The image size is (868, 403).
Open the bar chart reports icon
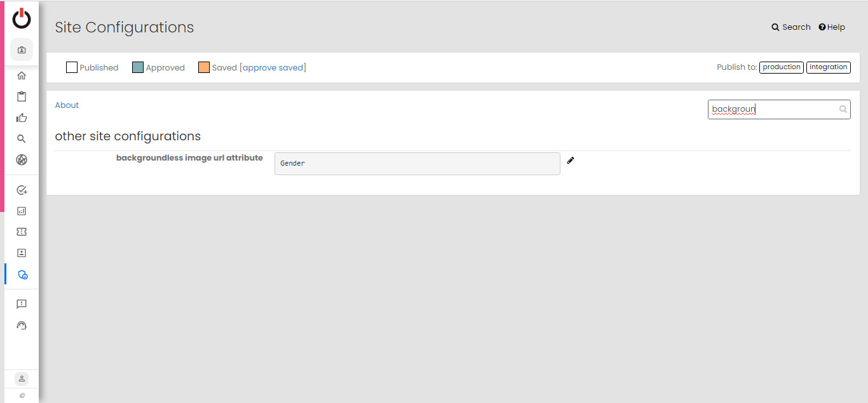click(x=22, y=211)
